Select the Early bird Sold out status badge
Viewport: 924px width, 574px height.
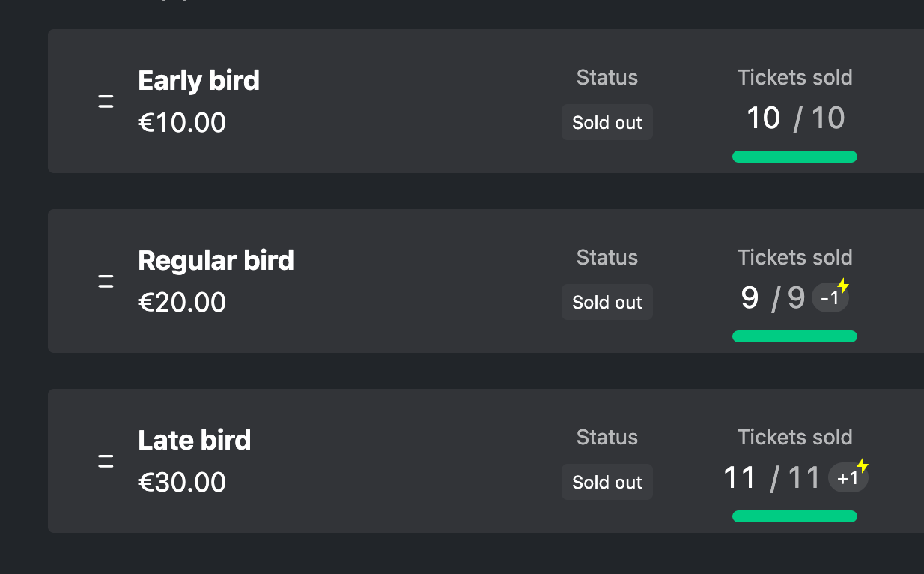point(607,123)
